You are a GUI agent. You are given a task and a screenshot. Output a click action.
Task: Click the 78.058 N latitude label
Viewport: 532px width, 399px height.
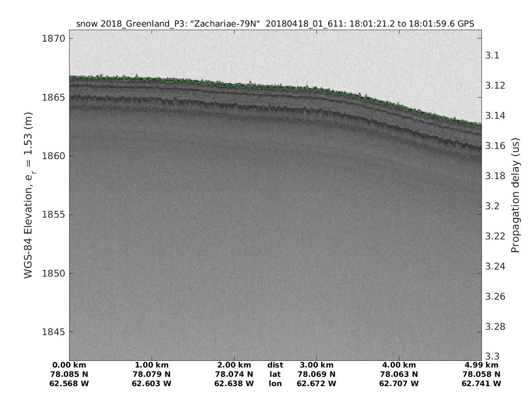tap(481, 374)
